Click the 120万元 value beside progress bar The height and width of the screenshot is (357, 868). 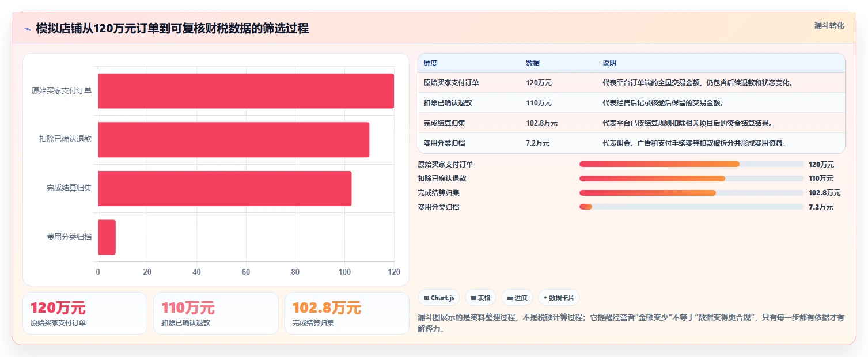pyautogui.click(x=821, y=165)
